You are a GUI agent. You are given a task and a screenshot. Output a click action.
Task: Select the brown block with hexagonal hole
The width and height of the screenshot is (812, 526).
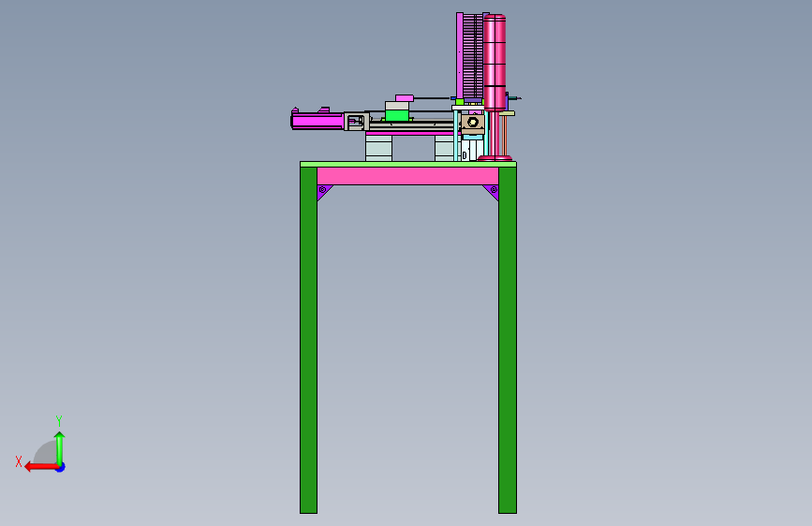(x=473, y=124)
